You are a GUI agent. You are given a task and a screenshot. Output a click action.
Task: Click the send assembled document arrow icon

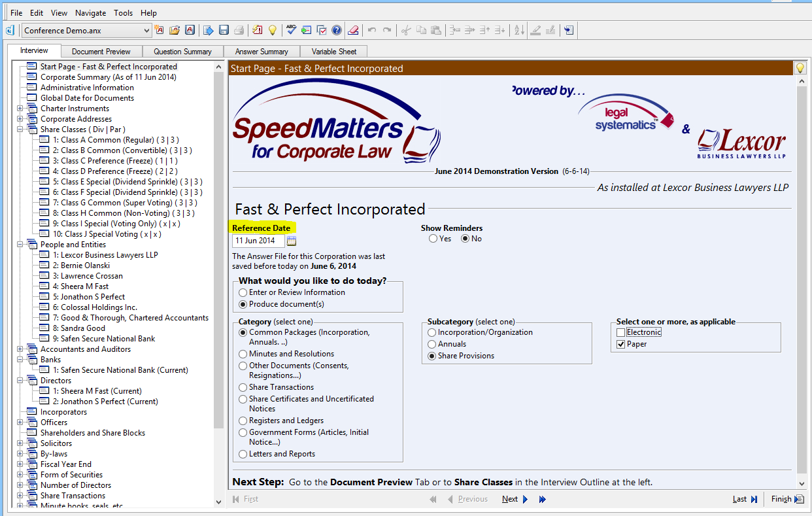(209, 30)
